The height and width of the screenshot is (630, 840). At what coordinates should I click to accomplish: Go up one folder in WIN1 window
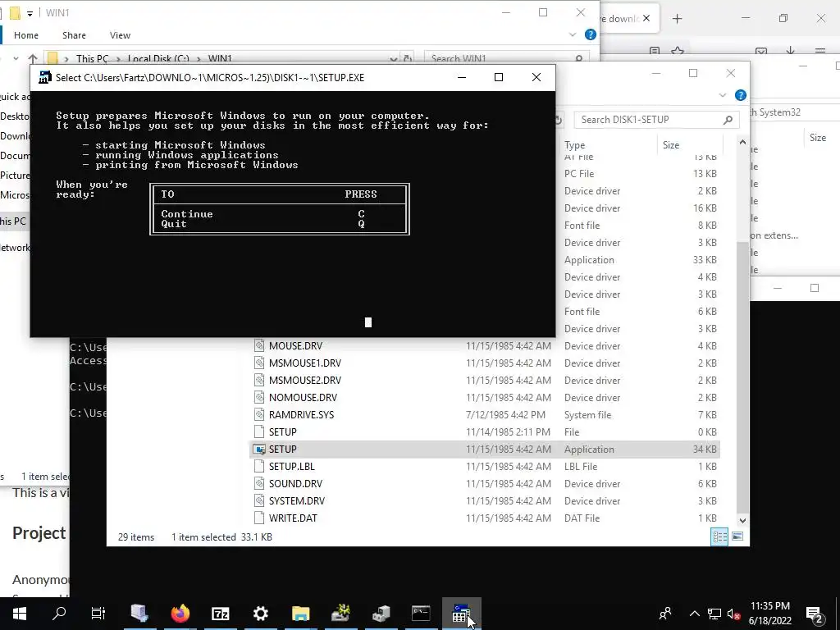tap(33, 58)
